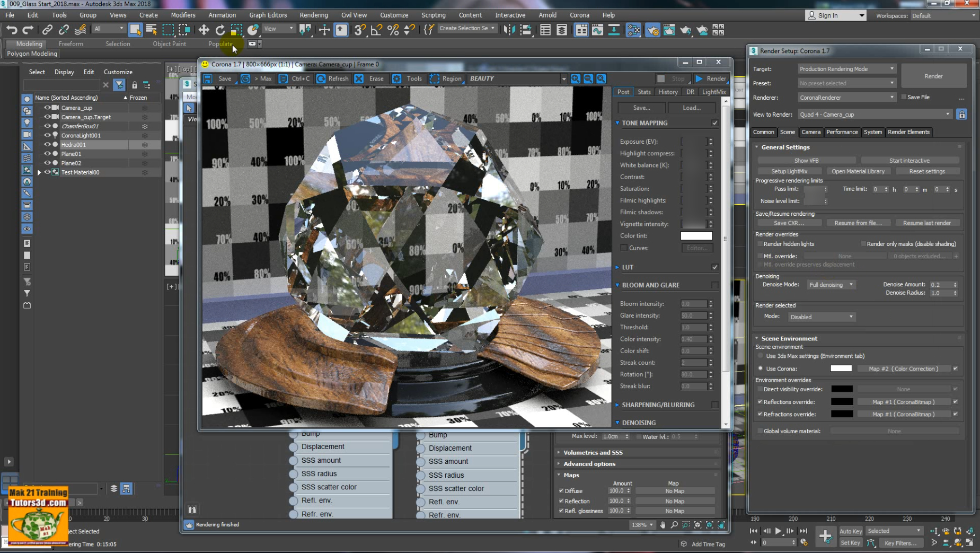
Task: Enable Render hidden lights
Action: click(760, 244)
